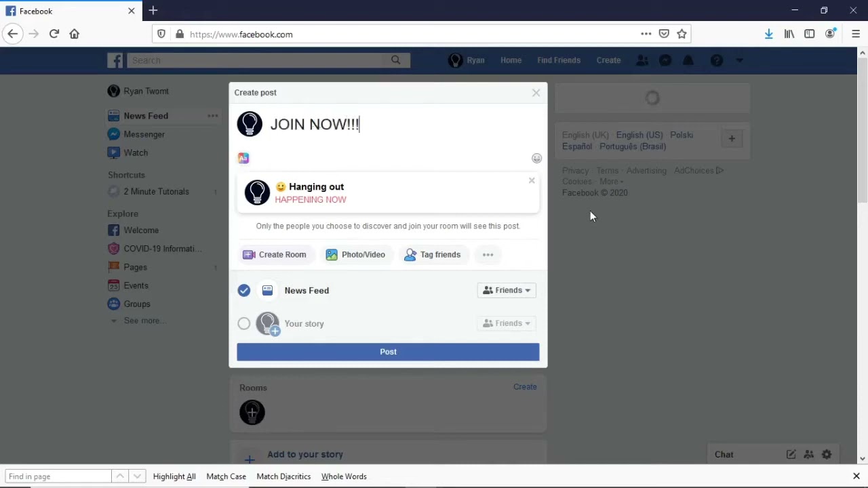This screenshot has width=868, height=488.
Task: Go to Ryan profile in header
Action: click(467, 60)
